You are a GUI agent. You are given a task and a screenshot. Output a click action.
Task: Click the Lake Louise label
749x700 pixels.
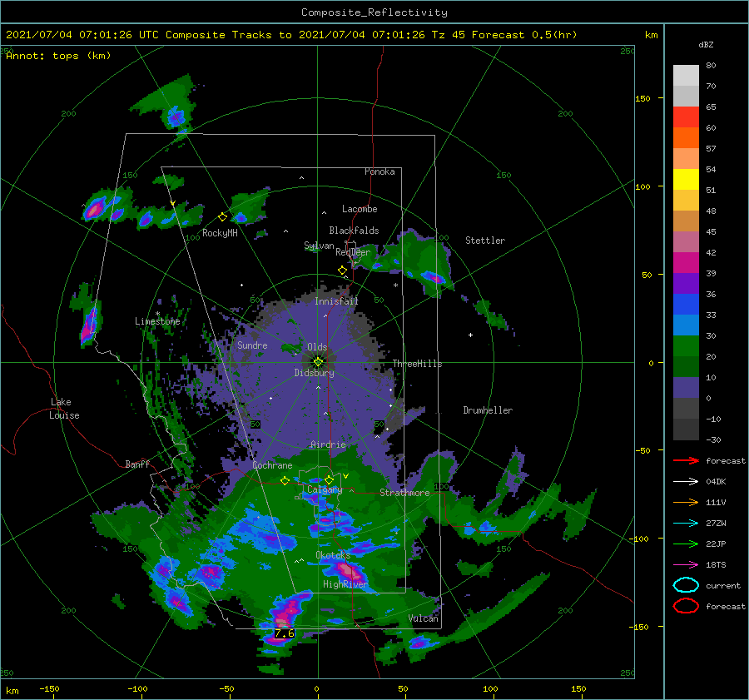(64, 409)
